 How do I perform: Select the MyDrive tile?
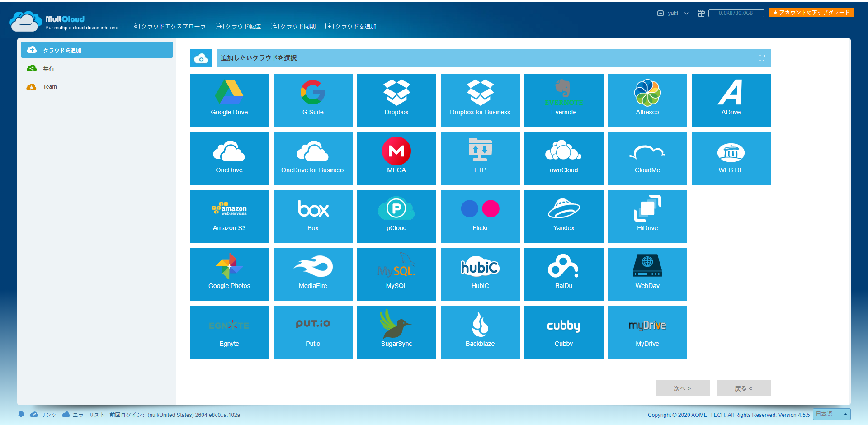point(647,332)
